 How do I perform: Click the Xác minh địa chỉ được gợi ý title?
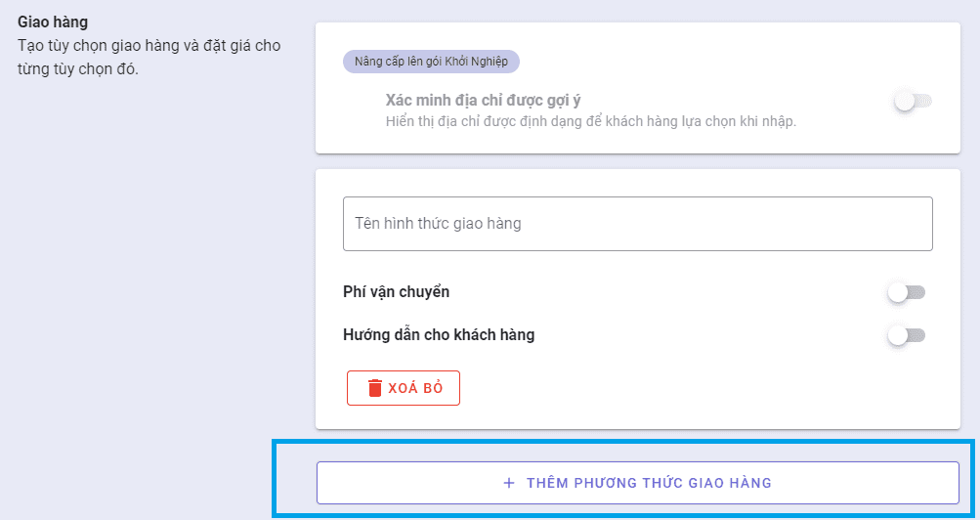[484, 101]
